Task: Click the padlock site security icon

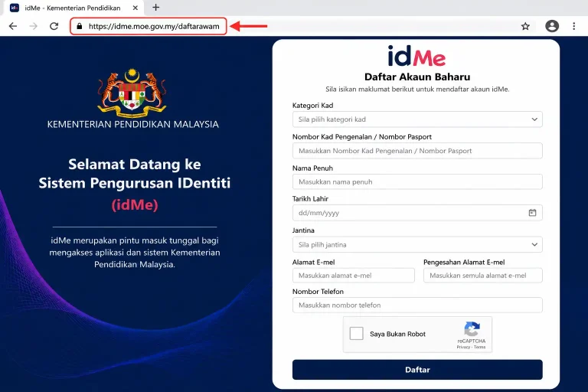Action: pos(79,26)
